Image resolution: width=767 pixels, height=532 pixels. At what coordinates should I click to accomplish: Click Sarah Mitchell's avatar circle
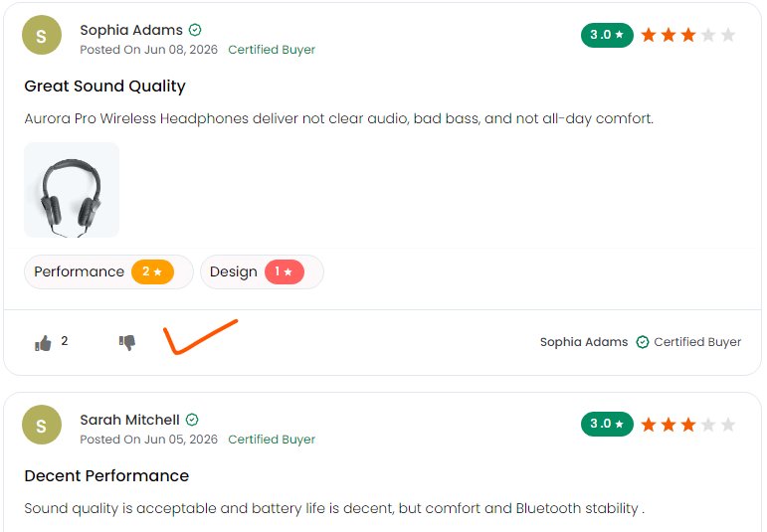[42, 425]
